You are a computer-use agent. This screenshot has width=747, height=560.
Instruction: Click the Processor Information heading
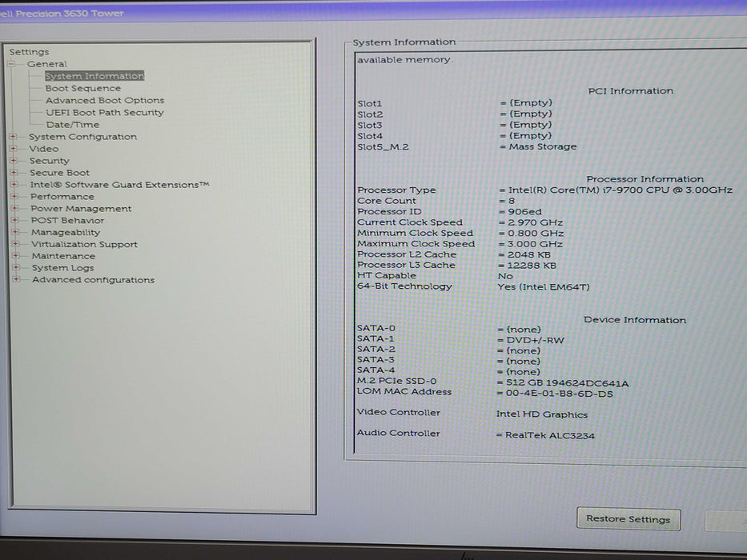click(x=645, y=179)
